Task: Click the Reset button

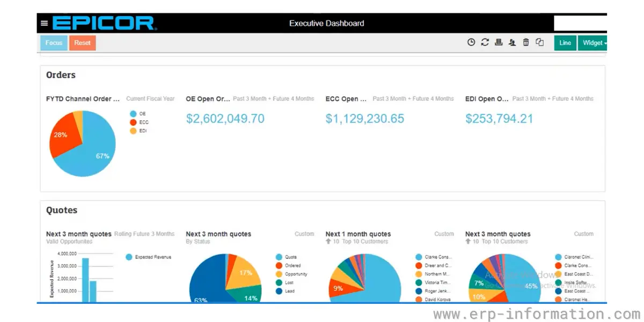Action: [x=83, y=43]
